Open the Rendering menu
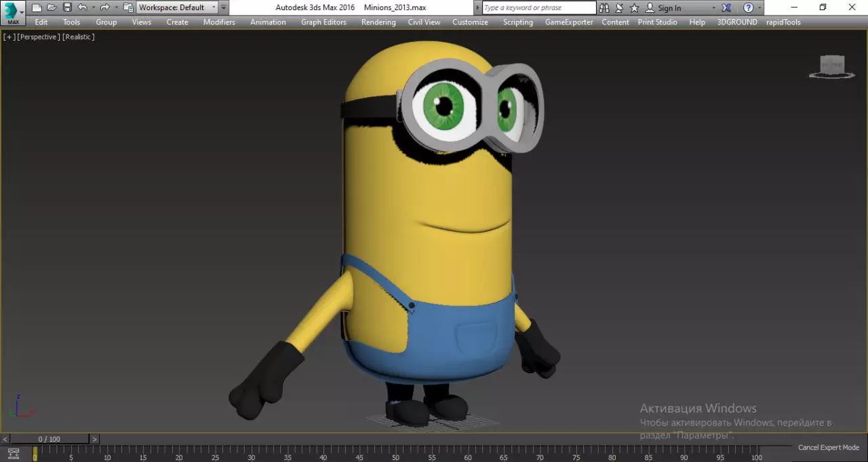The width and height of the screenshot is (868, 462). pos(378,22)
